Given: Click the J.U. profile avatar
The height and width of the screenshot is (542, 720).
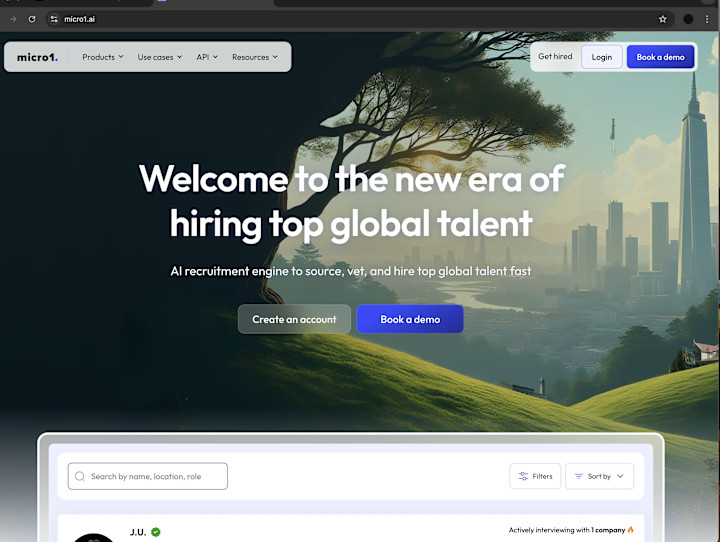Looking at the screenshot, I should pos(94,538).
